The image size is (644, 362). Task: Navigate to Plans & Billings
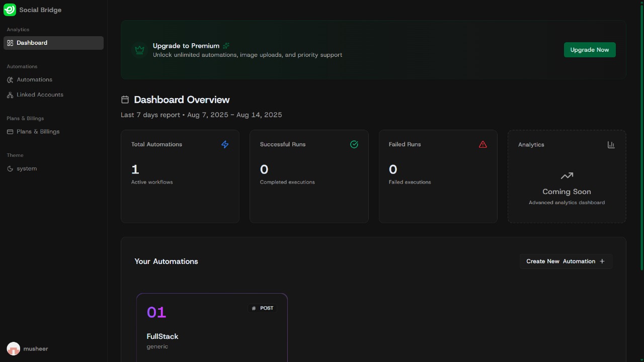pyautogui.click(x=38, y=131)
